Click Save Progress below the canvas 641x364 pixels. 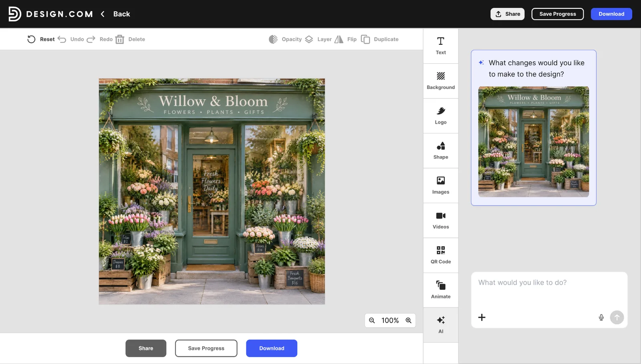(206, 348)
